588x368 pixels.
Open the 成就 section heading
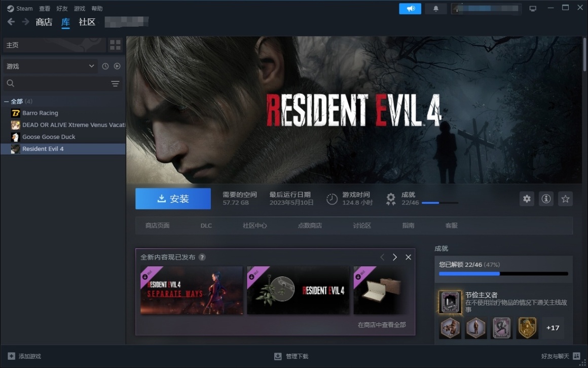click(x=441, y=249)
